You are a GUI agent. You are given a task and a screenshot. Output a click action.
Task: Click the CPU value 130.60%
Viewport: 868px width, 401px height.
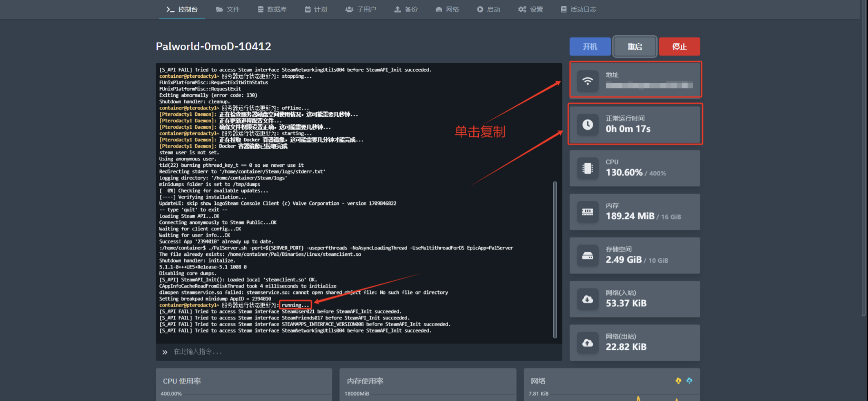[x=624, y=173]
